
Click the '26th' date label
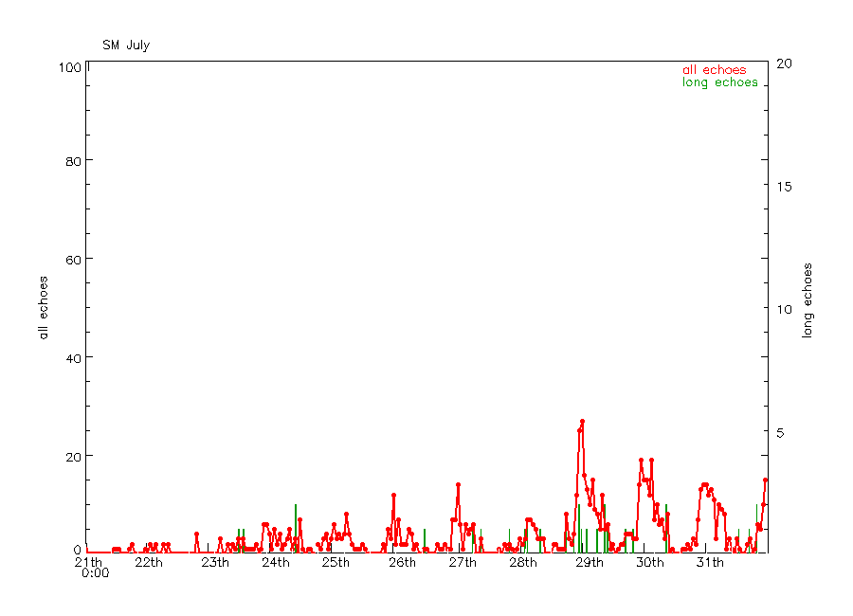402,563
